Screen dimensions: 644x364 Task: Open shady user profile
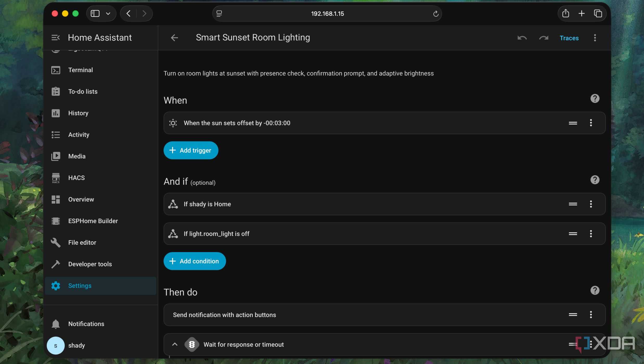(x=100, y=346)
